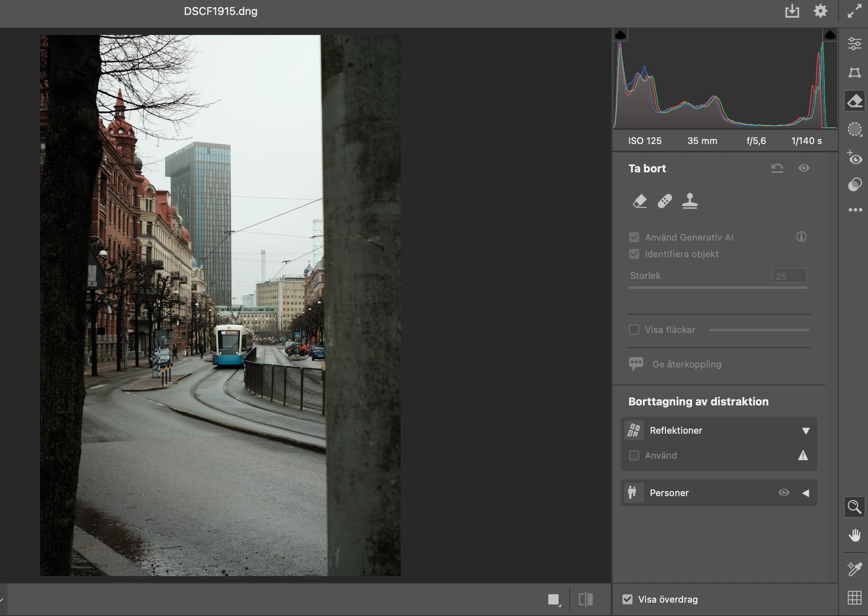Reset Ta bort edits with undo arrow

[777, 168]
